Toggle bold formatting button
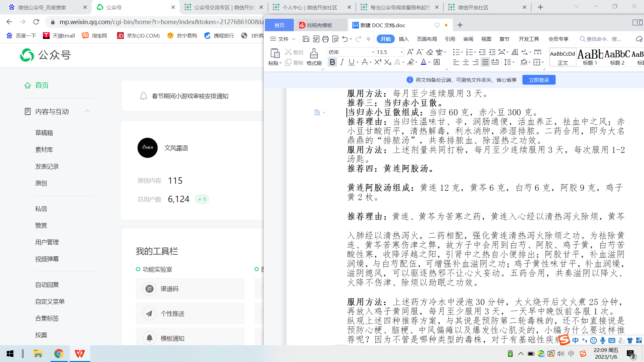This screenshot has width=644, height=362. pyautogui.click(x=332, y=62)
